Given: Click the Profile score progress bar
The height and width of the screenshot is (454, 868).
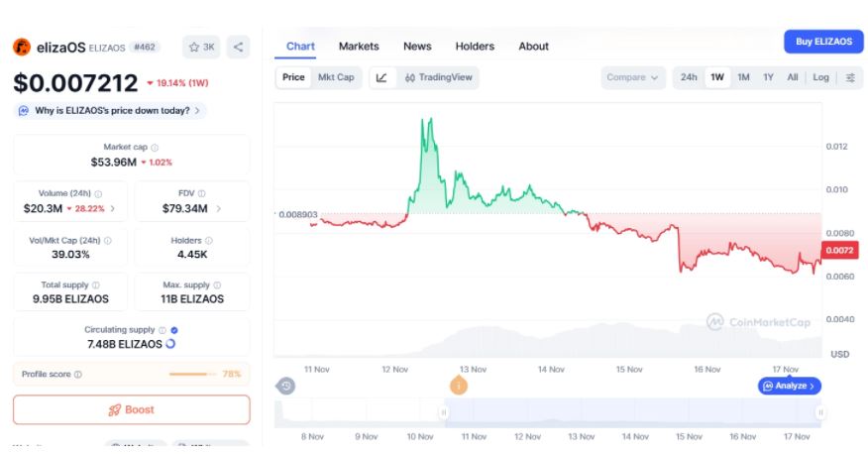Looking at the screenshot, I should (192, 375).
